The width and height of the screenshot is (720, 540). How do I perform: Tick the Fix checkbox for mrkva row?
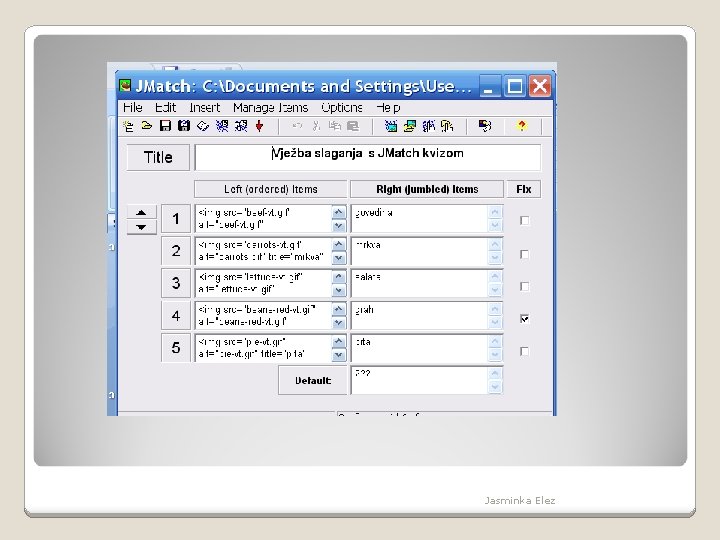click(524, 254)
